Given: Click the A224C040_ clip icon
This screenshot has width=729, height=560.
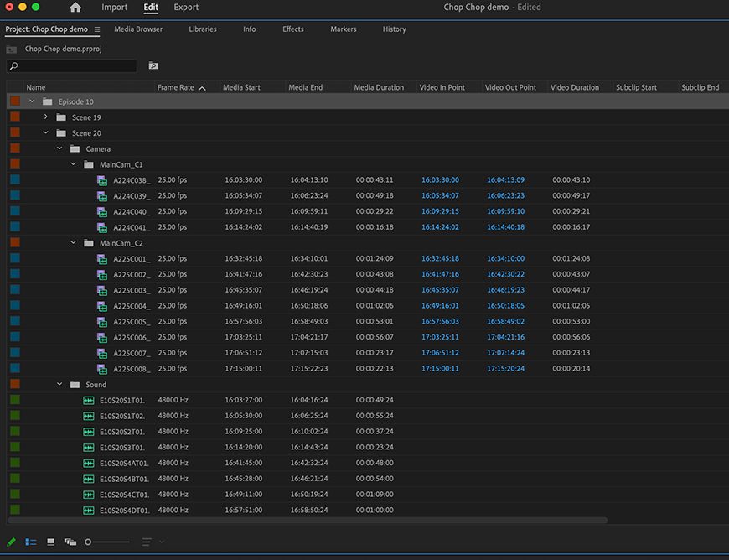Looking at the screenshot, I should (x=102, y=212).
